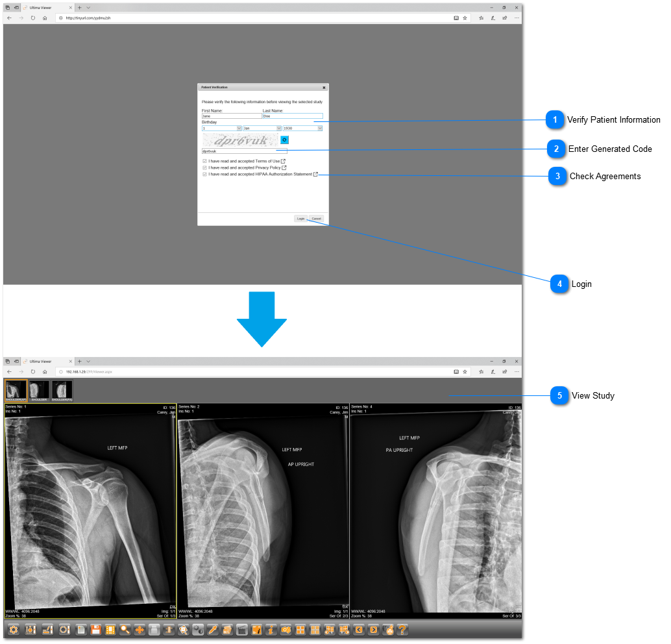Switch to the Ultima Viewer browser tab
The image size is (671, 644).
pos(40,7)
